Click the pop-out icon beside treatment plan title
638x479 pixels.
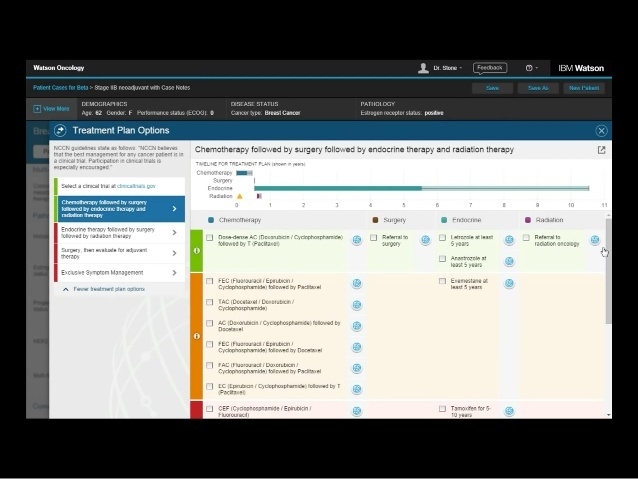point(601,150)
